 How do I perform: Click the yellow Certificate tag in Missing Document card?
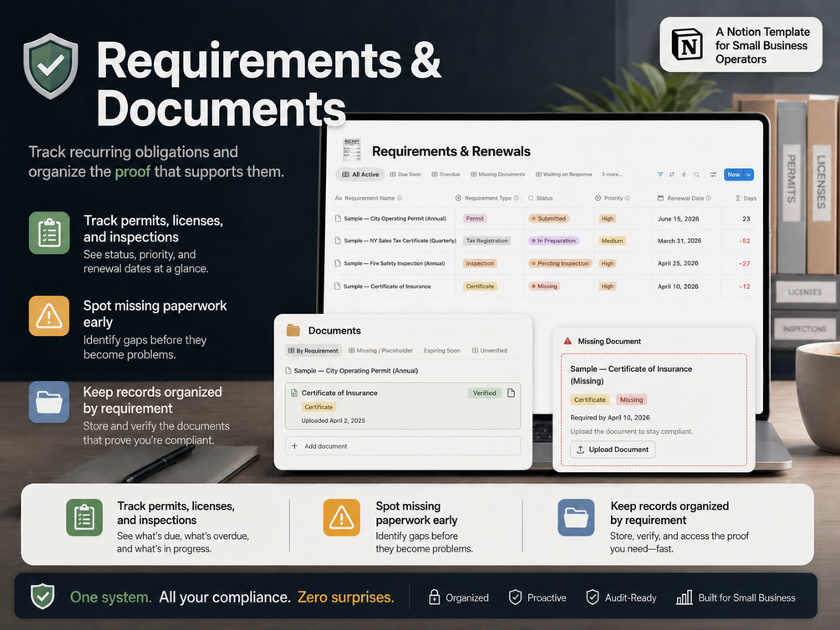point(590,399)
